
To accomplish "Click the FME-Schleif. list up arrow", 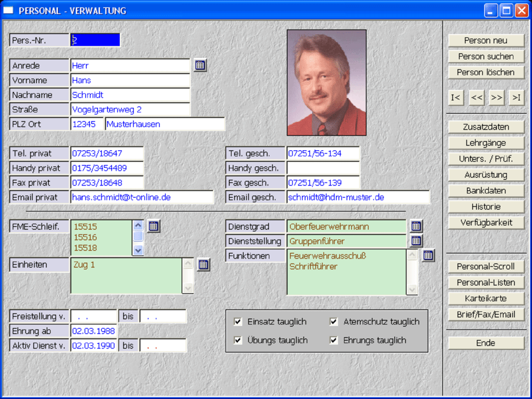I will [138, 225].
